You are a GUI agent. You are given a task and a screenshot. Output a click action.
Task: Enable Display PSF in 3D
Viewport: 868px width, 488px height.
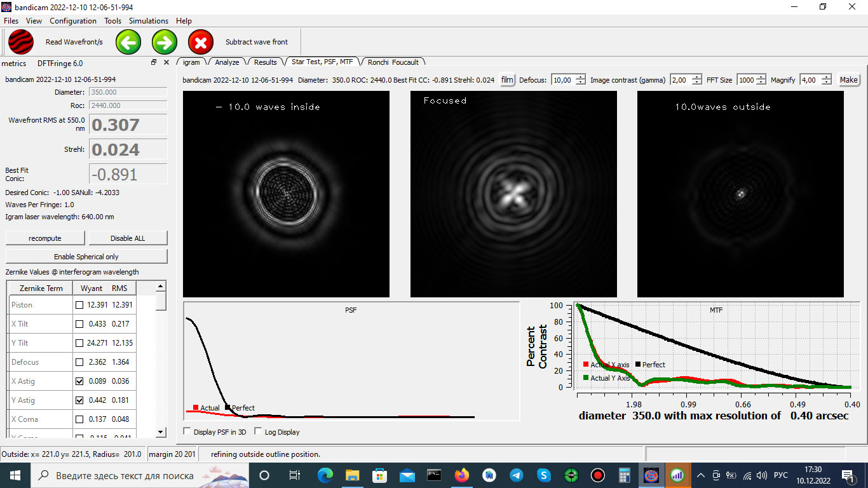(187, 432)
